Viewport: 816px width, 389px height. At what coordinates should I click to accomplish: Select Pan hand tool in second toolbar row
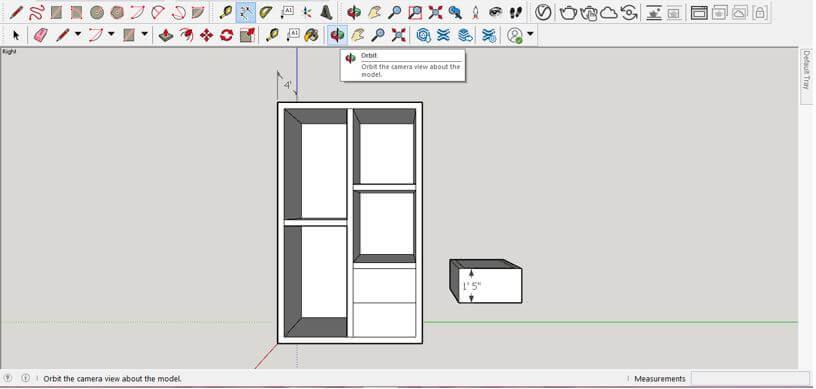[x=357, y=35]
